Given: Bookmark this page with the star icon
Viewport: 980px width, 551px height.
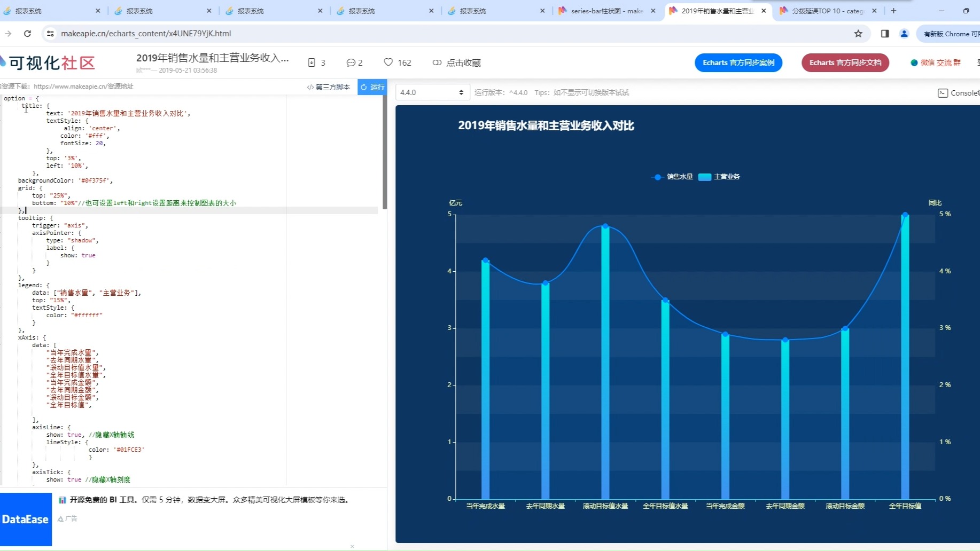Looking at the screenshot, I should coord(858,34).
